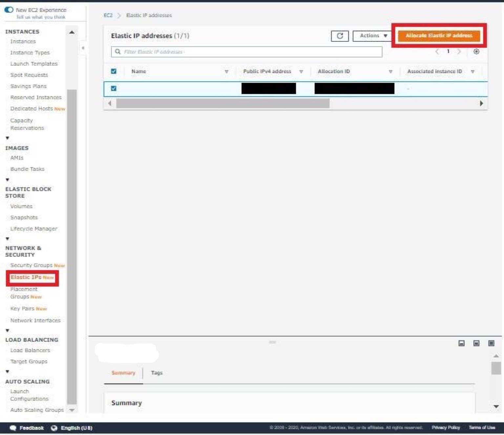Collapse the Network & Security section
504x435 pixels.
point(8,239)
